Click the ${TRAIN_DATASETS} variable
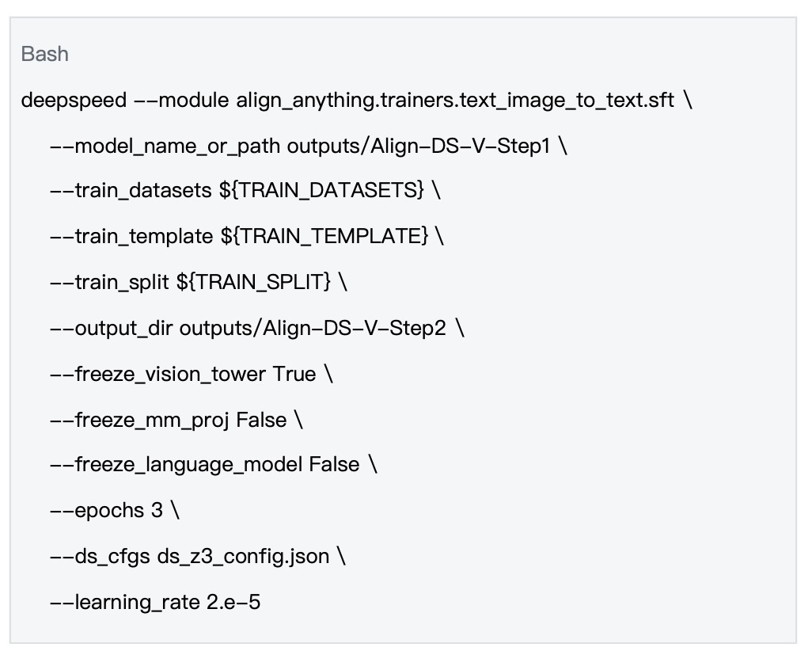 [321, 190]
